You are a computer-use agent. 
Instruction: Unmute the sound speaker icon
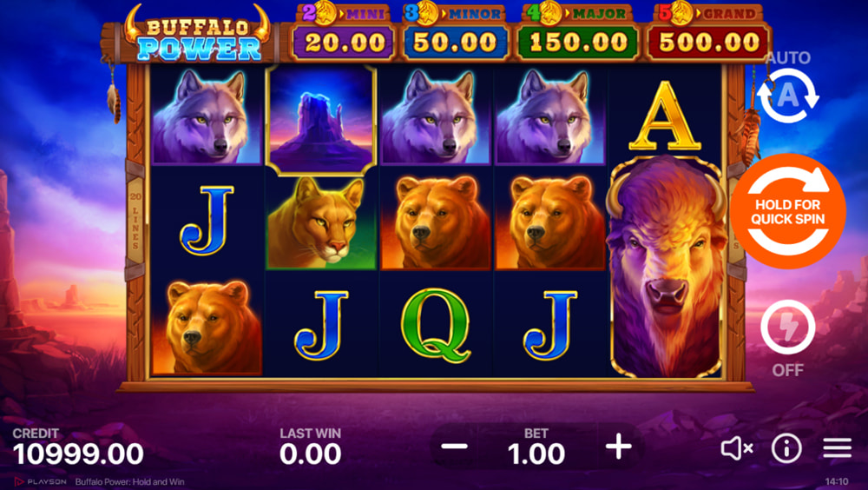(737, 447)
